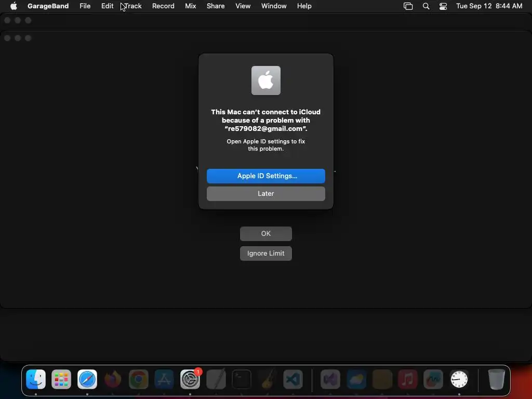Open the Trash from the Dock
Screen dimensions: 532x399
(x=496, y=379)
